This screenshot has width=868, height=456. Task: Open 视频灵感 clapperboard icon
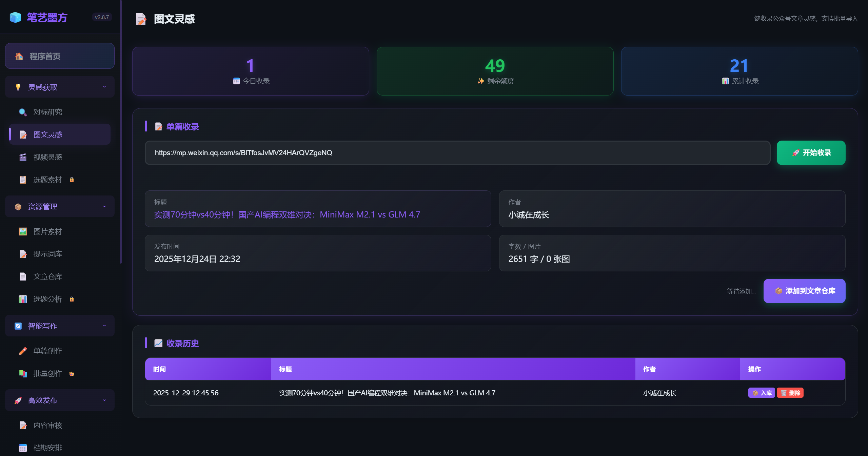click(x=23, y=157)
